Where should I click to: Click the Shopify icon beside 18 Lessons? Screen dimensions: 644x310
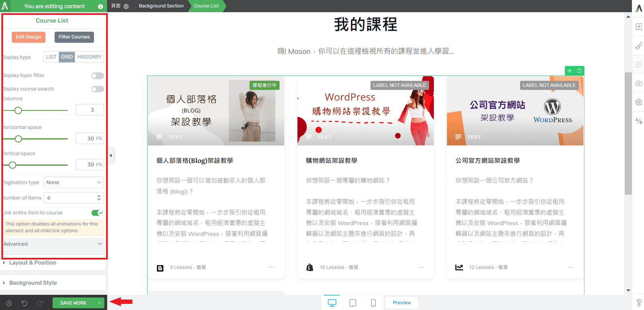(x=310, y=267)
